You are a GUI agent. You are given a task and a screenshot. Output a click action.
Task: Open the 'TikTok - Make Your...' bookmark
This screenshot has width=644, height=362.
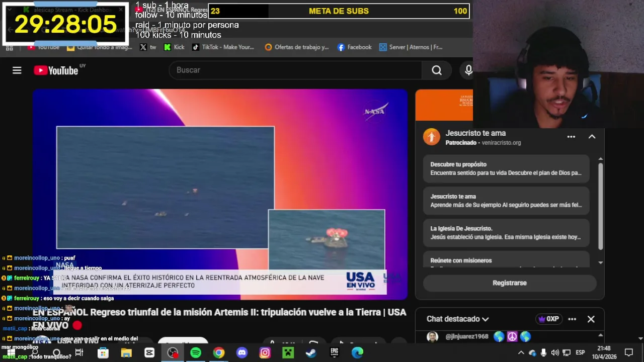(223, 47)
